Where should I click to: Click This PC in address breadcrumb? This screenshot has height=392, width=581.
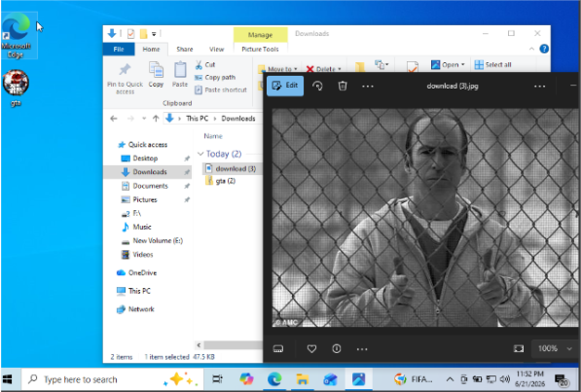pos(197,119)
